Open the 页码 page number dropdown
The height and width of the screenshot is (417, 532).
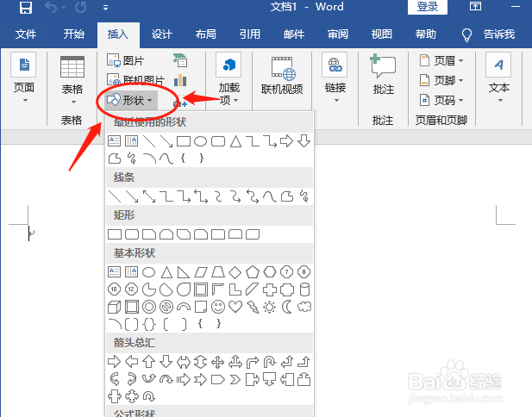(441, 100)
